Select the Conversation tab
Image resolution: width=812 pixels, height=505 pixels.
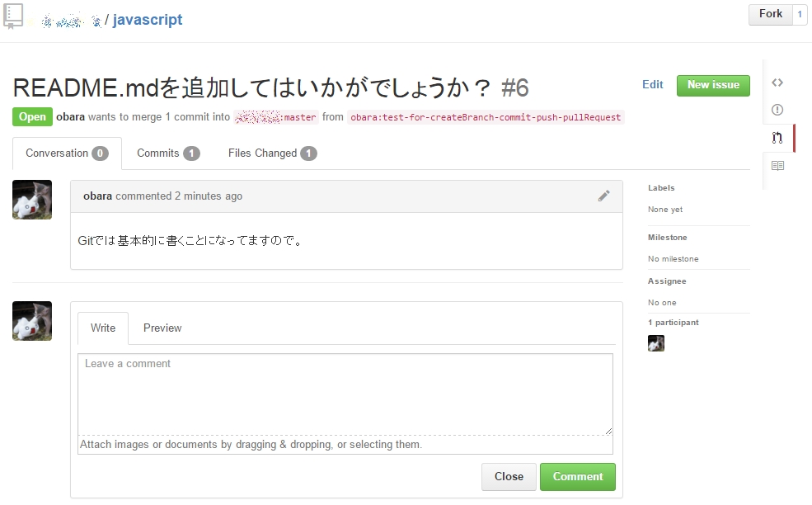point(68,153)
